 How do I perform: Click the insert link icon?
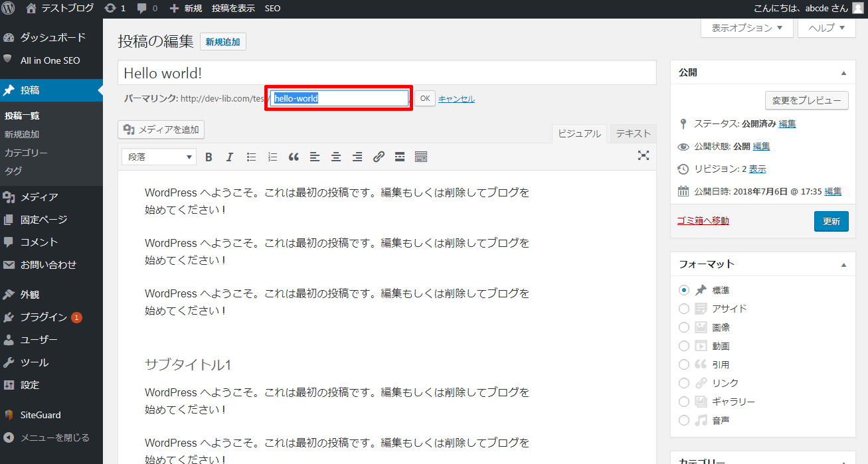pos(379,157)
